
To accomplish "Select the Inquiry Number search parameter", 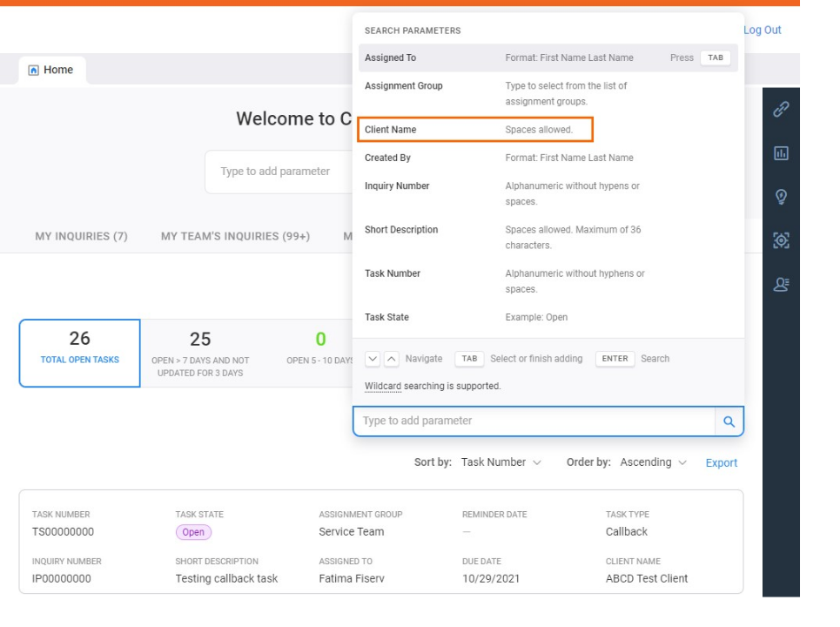I will 548,193.
